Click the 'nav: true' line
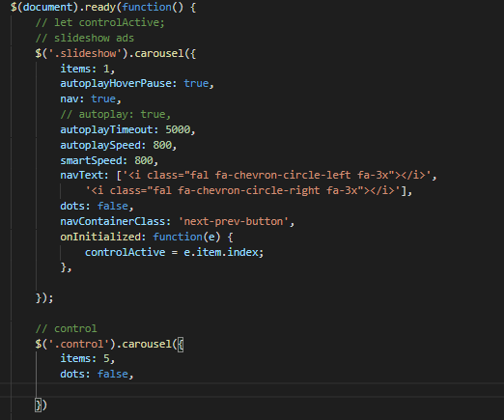Viewport: 504px width, 420px height. click(x=91, y=99)
